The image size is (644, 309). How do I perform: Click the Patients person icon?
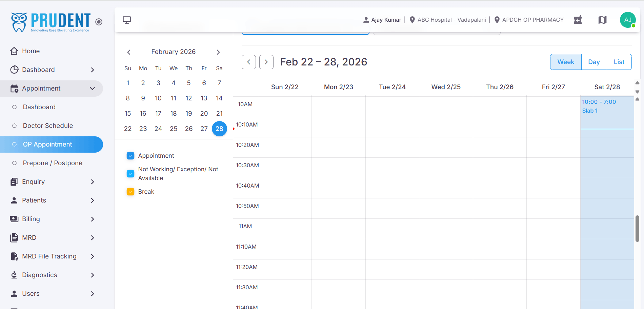point(14,200)
